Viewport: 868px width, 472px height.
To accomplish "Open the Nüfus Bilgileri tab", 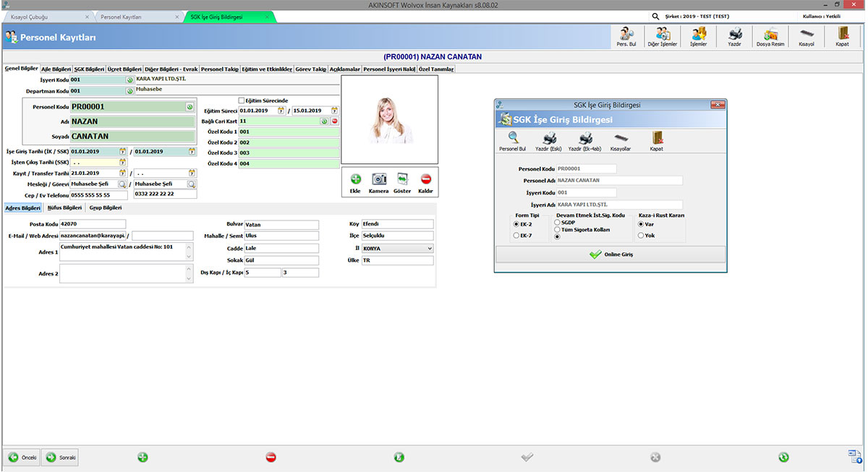I will pos(64,208).
